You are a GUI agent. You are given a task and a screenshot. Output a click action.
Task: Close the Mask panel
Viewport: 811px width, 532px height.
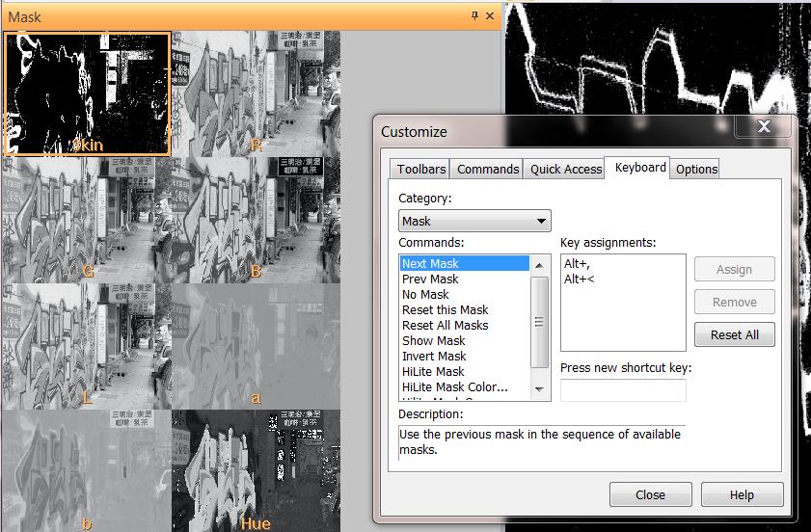tap(489, 16)
